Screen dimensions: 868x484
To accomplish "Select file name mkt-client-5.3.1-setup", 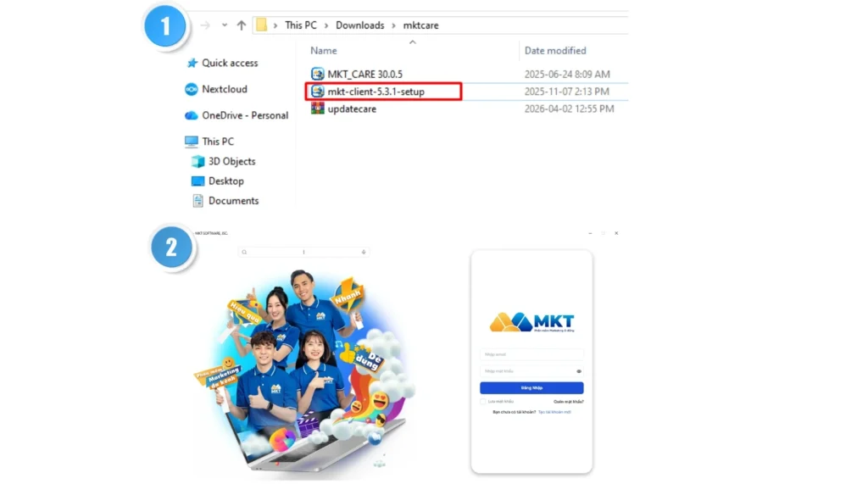I will [376, 92].
